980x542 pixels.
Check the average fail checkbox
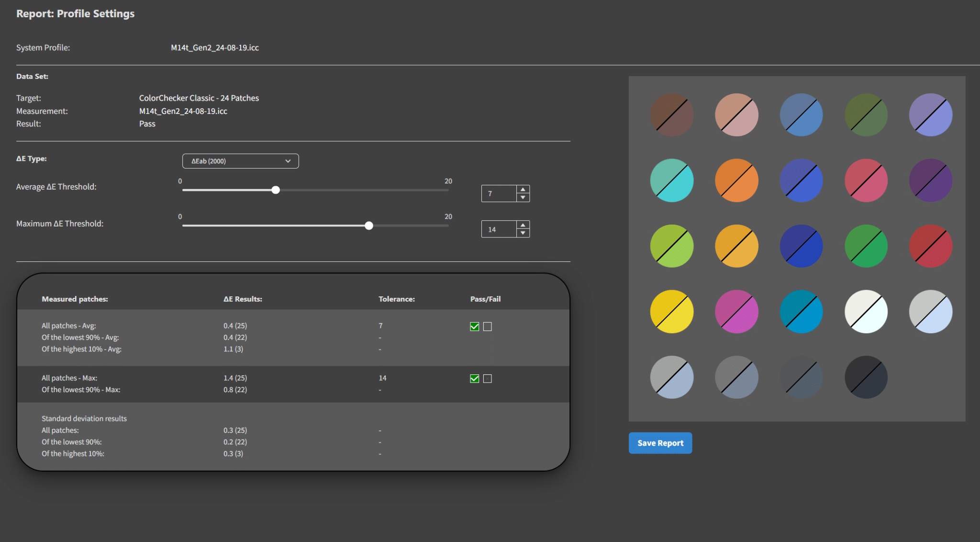click(488, 327)
